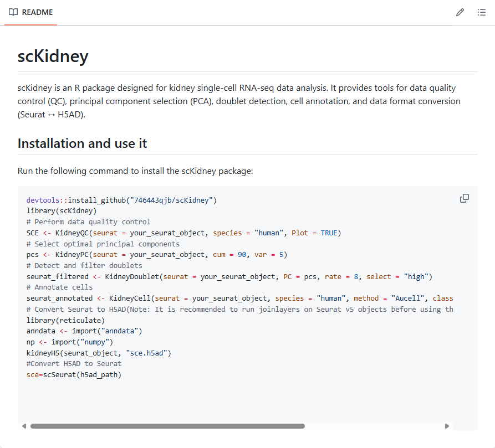Click the book icon beside README
495x448 pixels.
[x=13, y=12]
